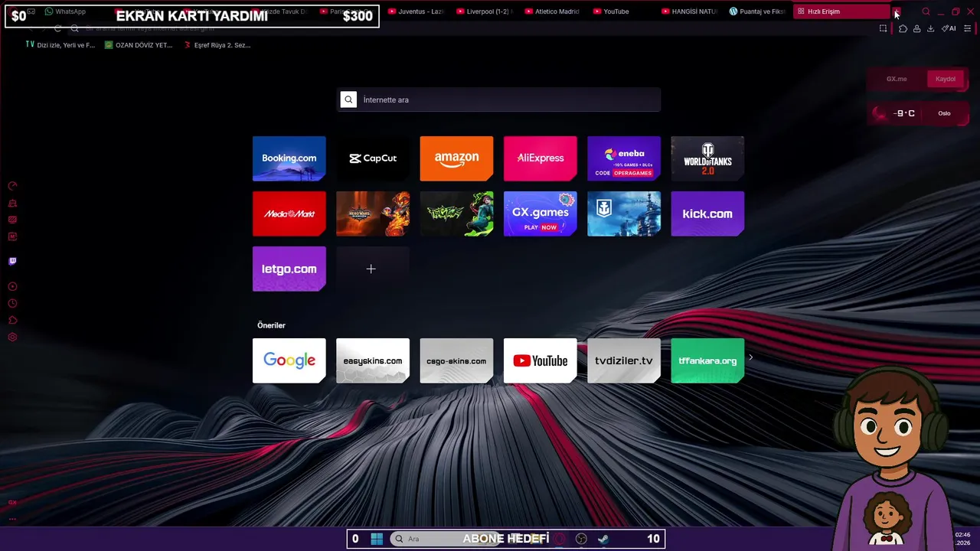This screenshot has width=980, height=551.
Task: Show more suggestions with right chevron
Action: 750,357
